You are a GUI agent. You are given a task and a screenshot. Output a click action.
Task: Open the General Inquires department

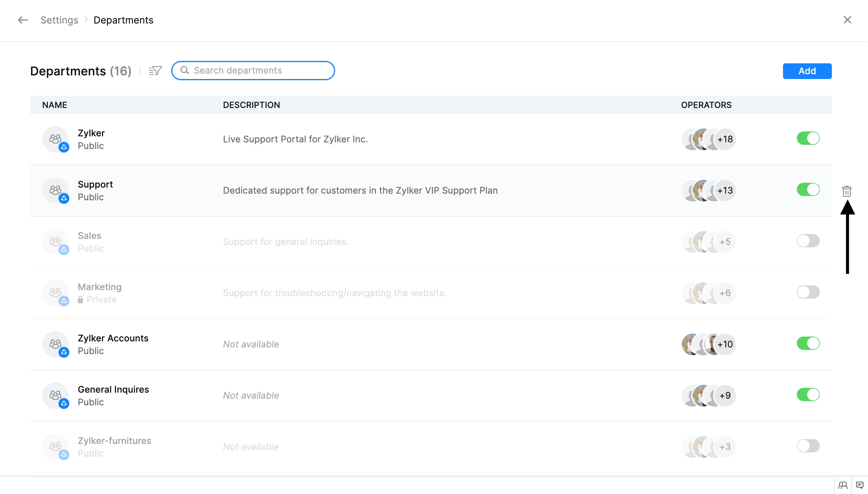[x=113, y=389]
